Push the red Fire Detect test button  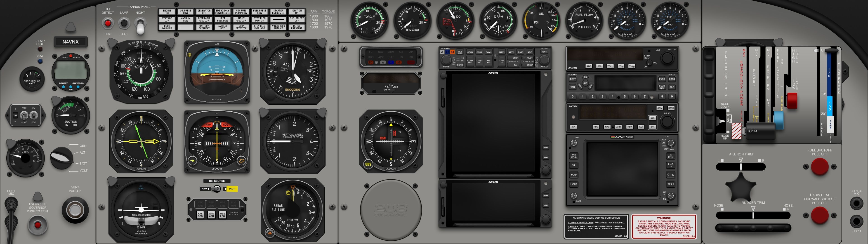pos(108,23)
